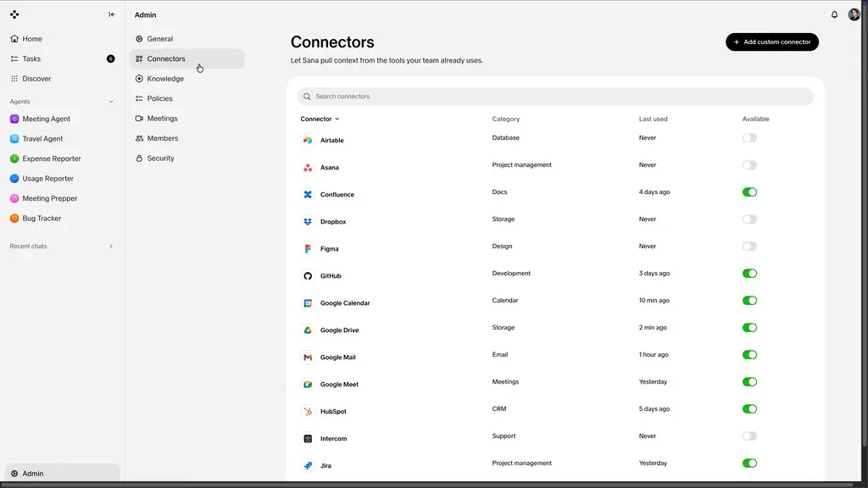Disable the Confluence connector toggle

[x=749, y=192]
